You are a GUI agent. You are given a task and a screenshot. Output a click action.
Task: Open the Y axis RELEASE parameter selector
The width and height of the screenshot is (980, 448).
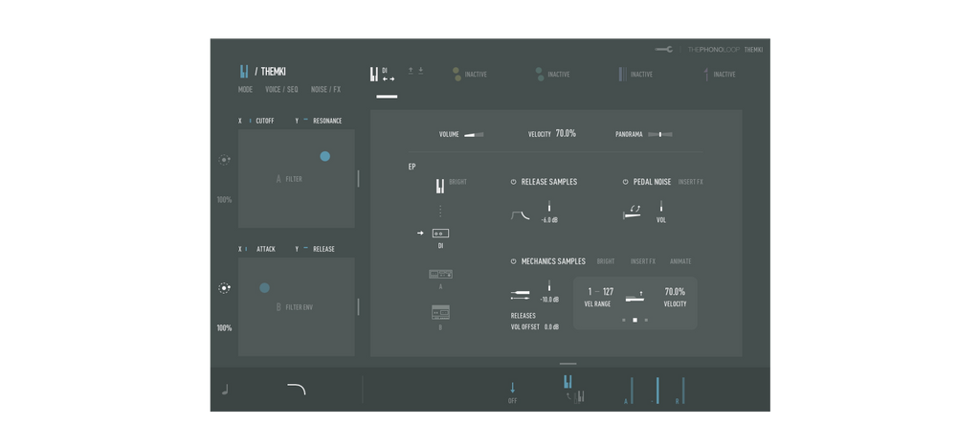[323, 249]
